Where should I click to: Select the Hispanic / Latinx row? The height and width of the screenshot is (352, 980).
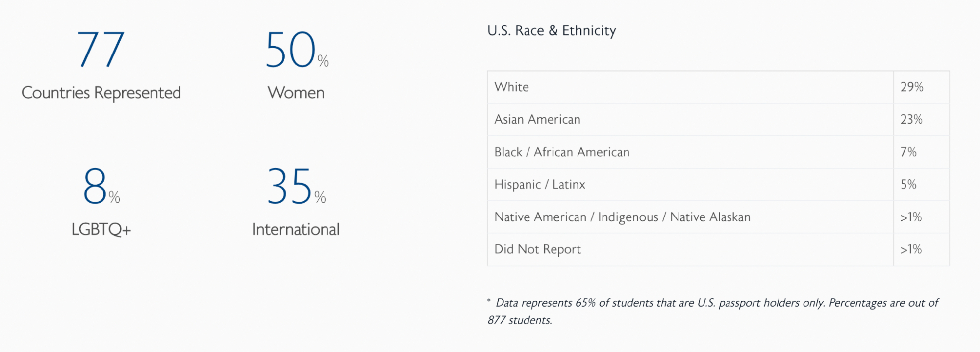718,185
